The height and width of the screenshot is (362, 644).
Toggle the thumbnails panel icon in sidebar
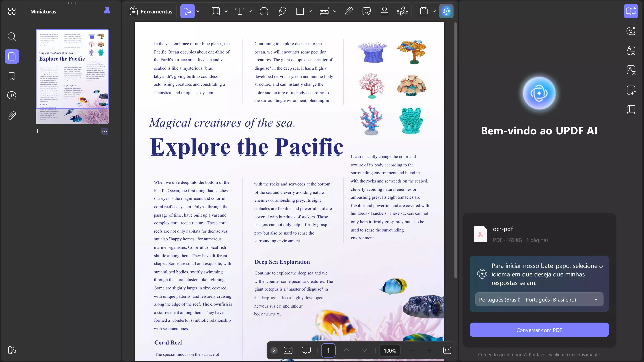[12, 56]
